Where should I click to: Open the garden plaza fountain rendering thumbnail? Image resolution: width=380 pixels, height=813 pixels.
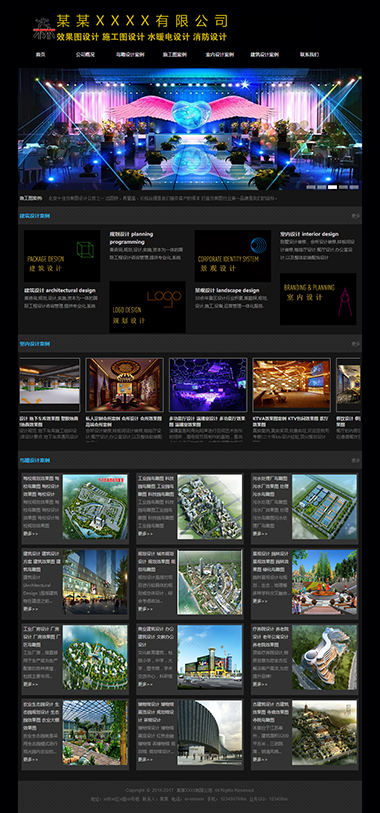[325, 582]
